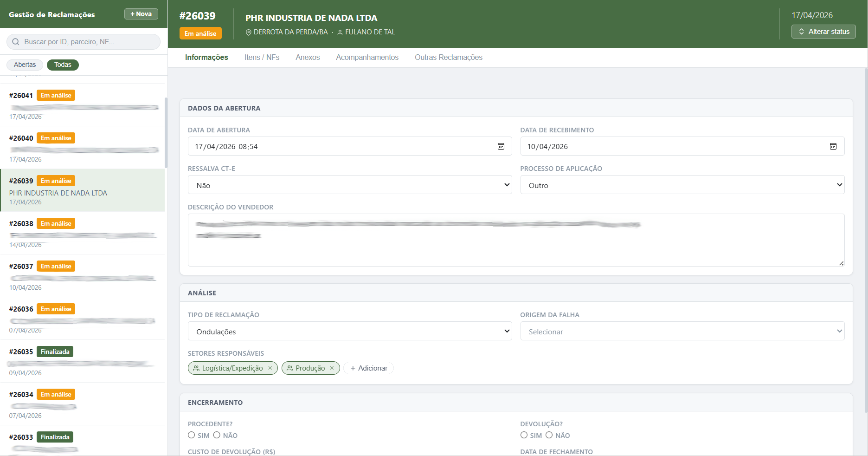The image size is (868, 456).
Task: Open complaint #26040 in the list
Action: coord(83,148)
